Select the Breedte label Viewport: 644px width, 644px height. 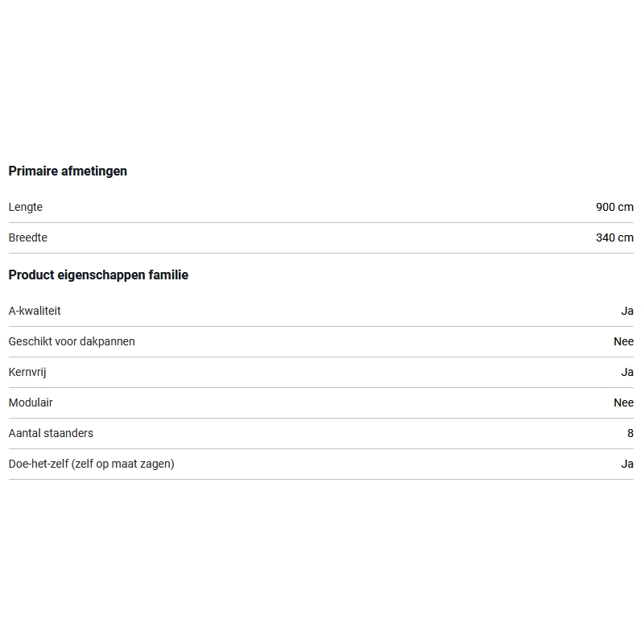28,237
